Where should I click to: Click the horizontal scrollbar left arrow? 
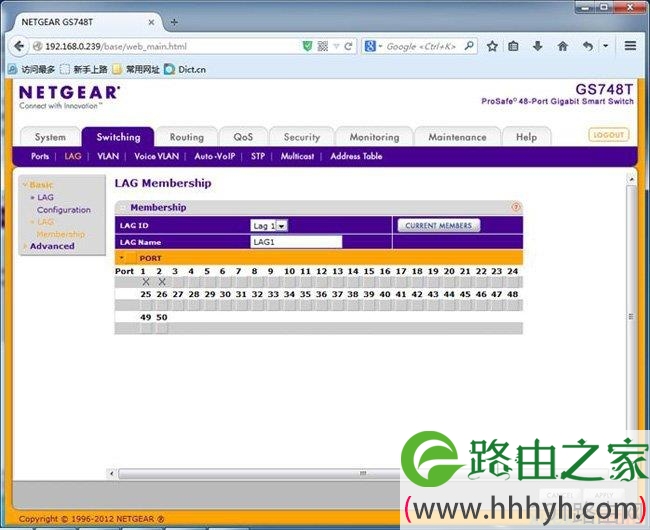pyautogui.click(x=111, y=473)
